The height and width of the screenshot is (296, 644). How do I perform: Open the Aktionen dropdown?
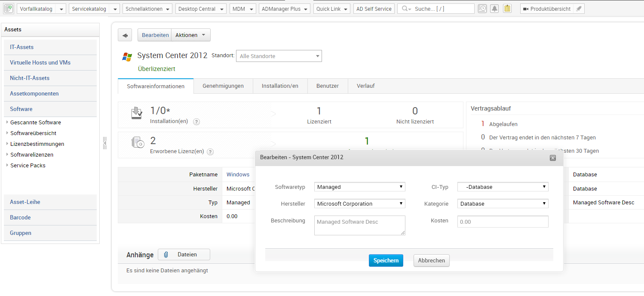(191, 35)
